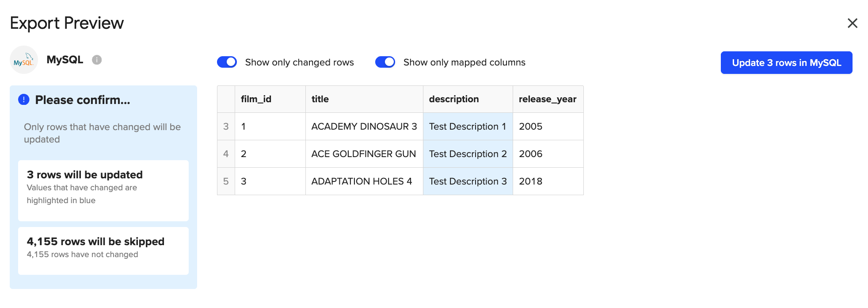This screenshot has height=308, width=868.
Task: Click the MySQL logo icon
Action: (24, 60)
